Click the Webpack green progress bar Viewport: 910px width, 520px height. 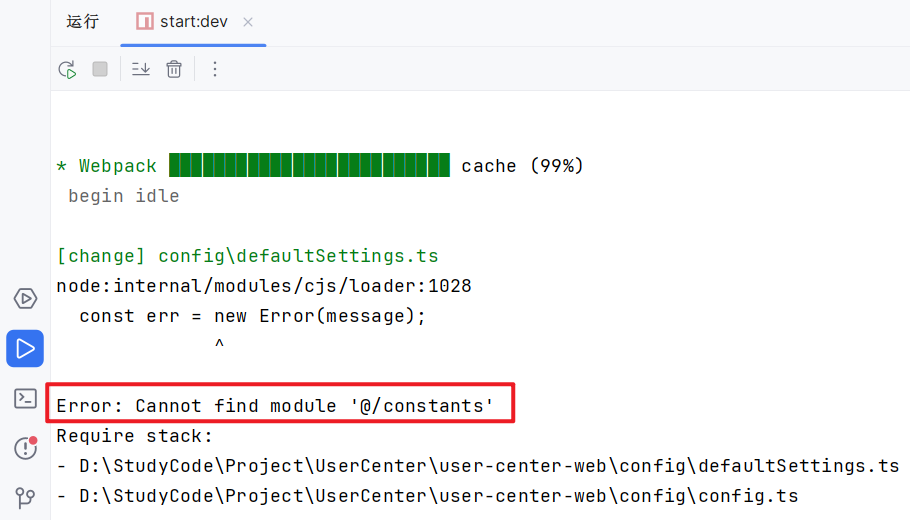coord(310,165)
